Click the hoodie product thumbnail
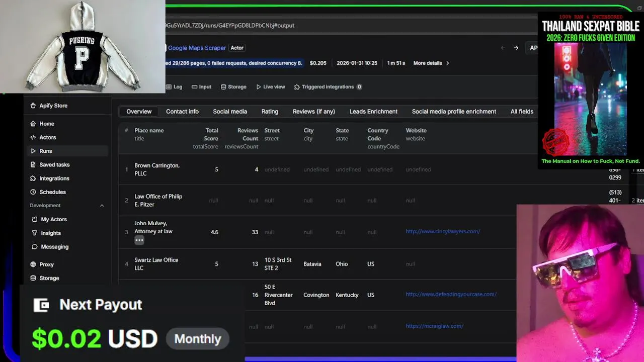 pyautogui.click(x=83, y=47)
